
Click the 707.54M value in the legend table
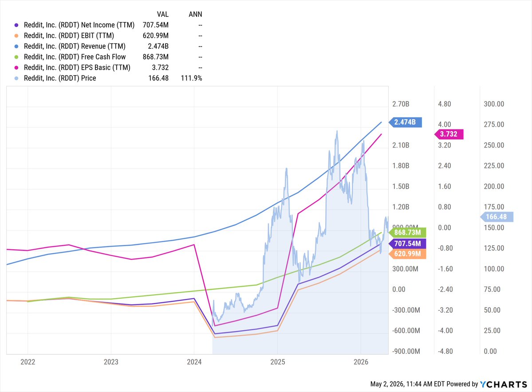pos(156,25)
